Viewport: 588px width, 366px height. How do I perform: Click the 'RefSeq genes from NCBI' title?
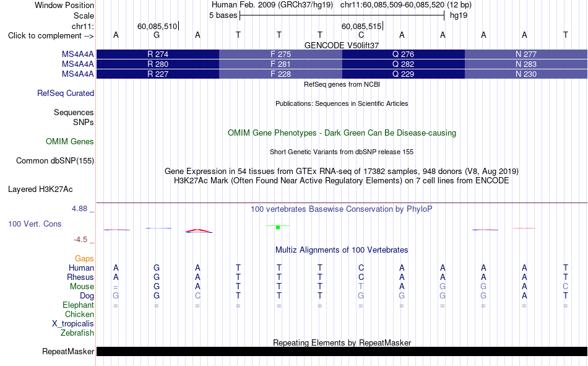[x=342, y=84]
